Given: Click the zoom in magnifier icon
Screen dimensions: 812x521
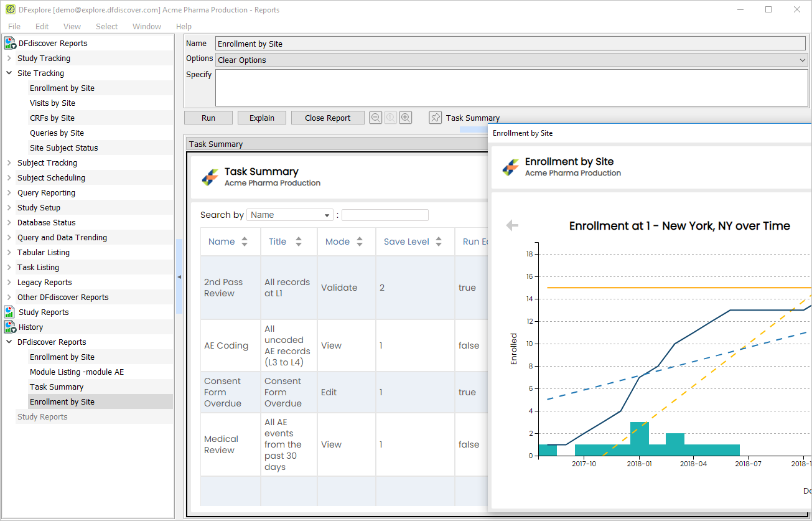Looking at the screenshot, I should point(406,118).
